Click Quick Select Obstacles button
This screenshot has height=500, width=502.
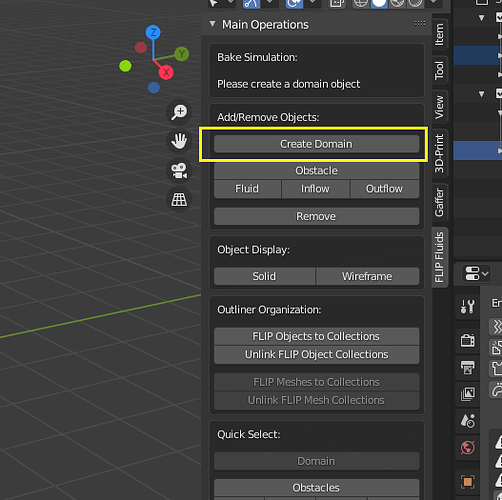(316, 488)
